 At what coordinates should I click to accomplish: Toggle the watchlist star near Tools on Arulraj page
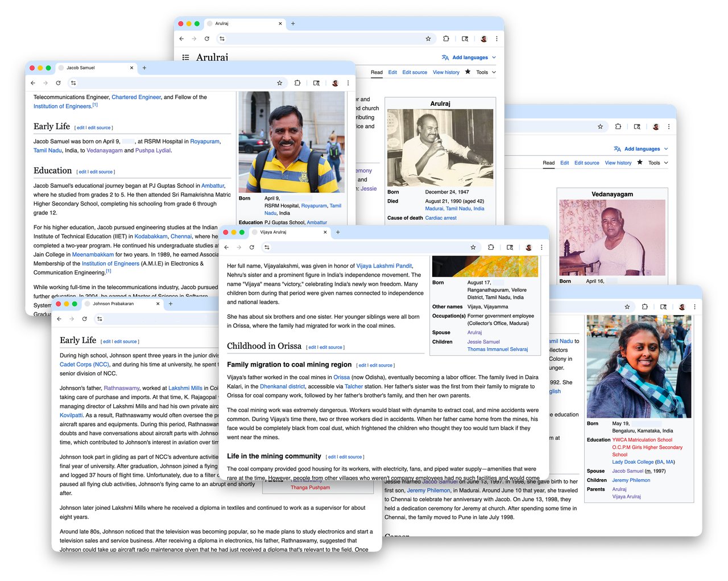click(x=468, y=72)
